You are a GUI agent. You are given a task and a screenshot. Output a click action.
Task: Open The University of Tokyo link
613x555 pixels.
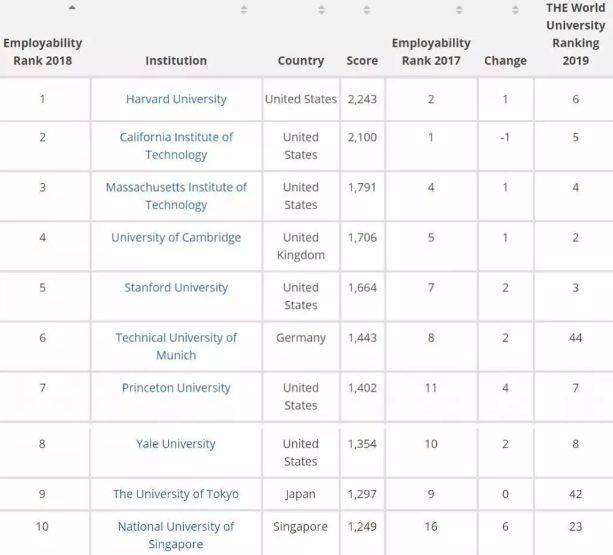tap(176, 493)
